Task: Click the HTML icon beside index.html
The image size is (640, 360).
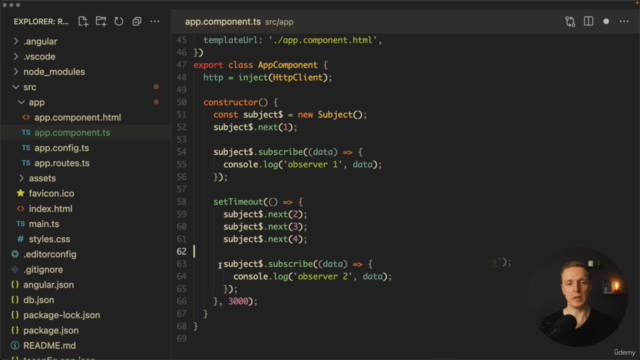Action: pyautogui.click(x=20, y=209)
